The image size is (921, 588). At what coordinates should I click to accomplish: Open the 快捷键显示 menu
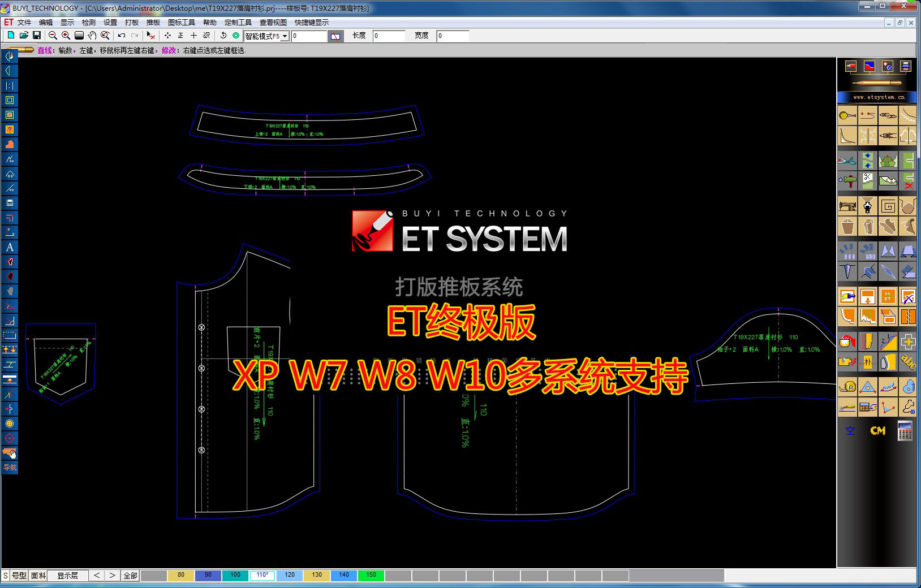[312, 23]
